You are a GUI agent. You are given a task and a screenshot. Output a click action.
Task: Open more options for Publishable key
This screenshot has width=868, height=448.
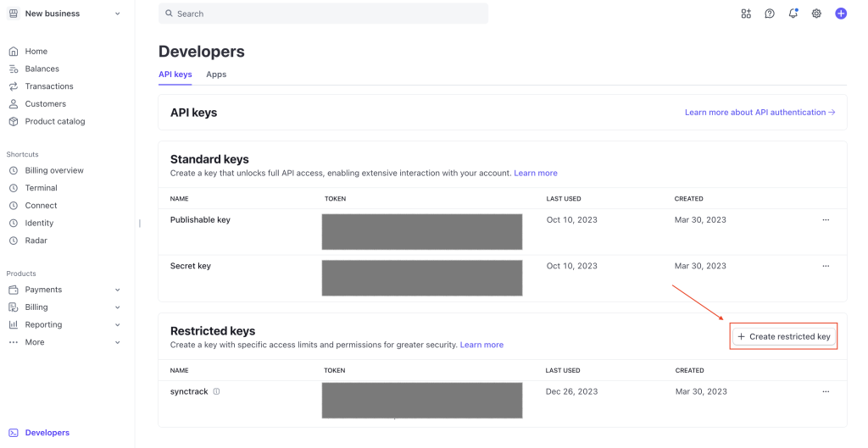[x=826, y=220]
